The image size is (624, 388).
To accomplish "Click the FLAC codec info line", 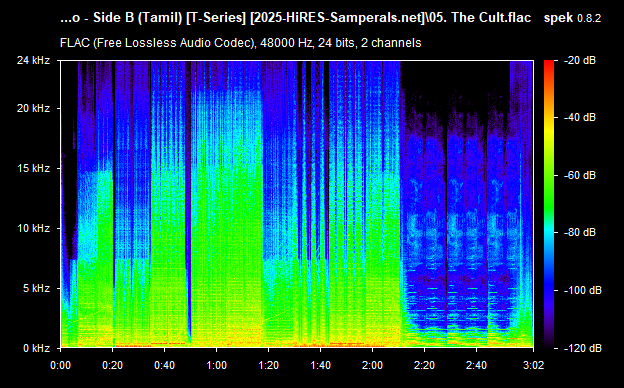I will click(x=240, y=43).
